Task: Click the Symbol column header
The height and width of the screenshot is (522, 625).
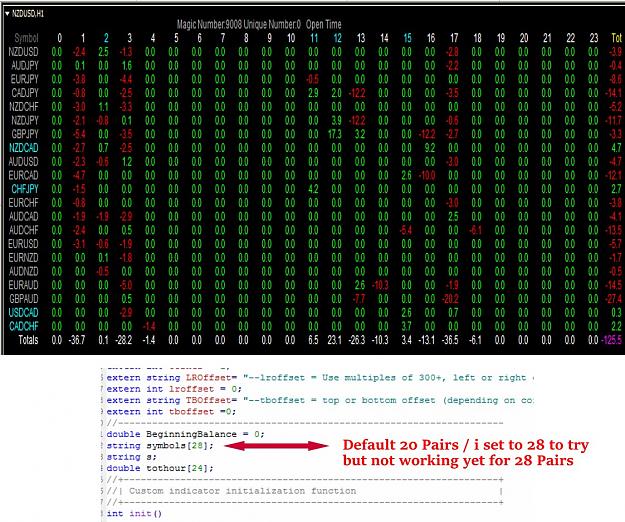Action: 26,38
